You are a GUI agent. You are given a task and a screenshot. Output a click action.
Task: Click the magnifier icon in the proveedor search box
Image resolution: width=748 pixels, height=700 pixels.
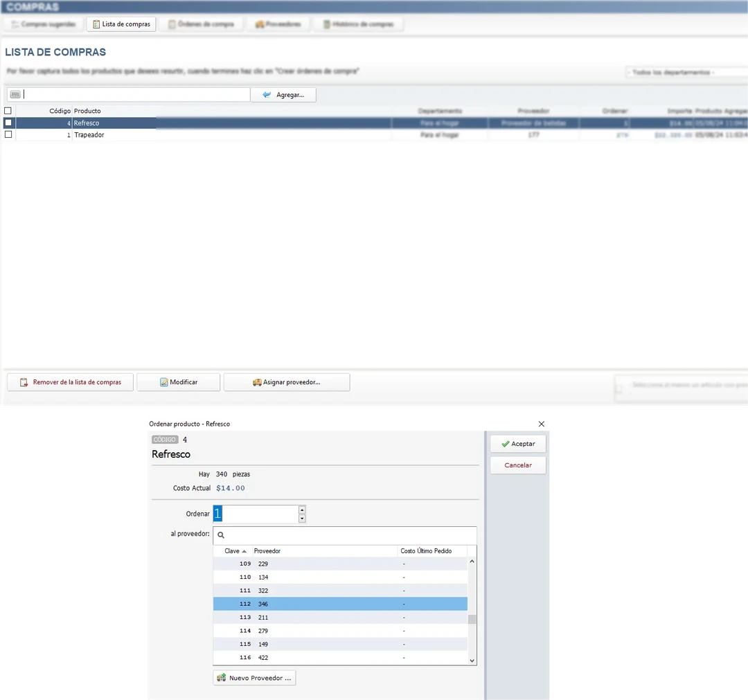tap(220, 535)
